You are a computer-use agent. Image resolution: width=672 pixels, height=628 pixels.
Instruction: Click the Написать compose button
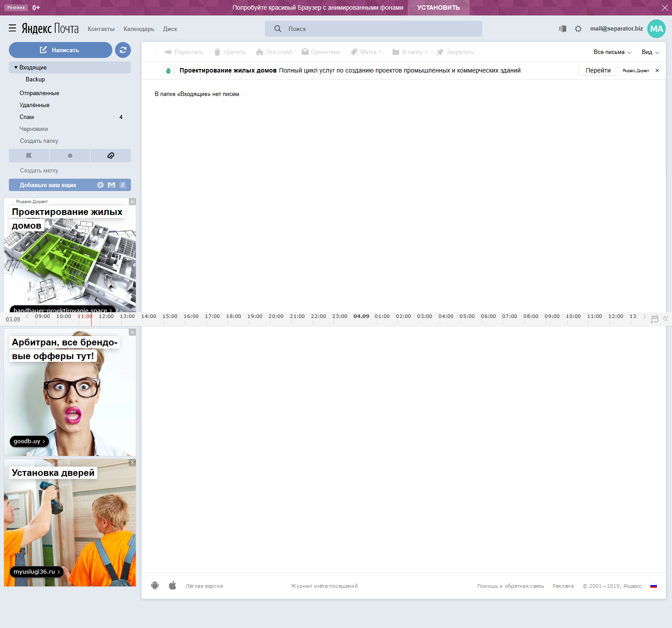61,50
